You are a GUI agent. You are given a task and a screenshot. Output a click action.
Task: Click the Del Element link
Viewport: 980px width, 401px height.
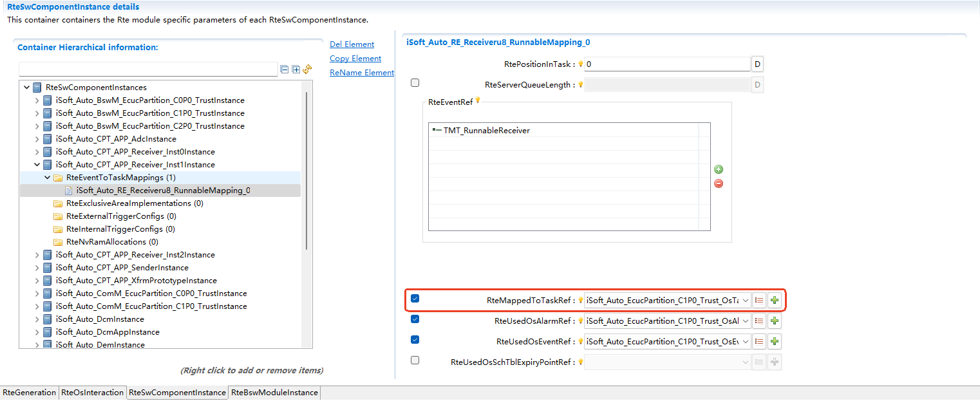click(x=352, y=44)
